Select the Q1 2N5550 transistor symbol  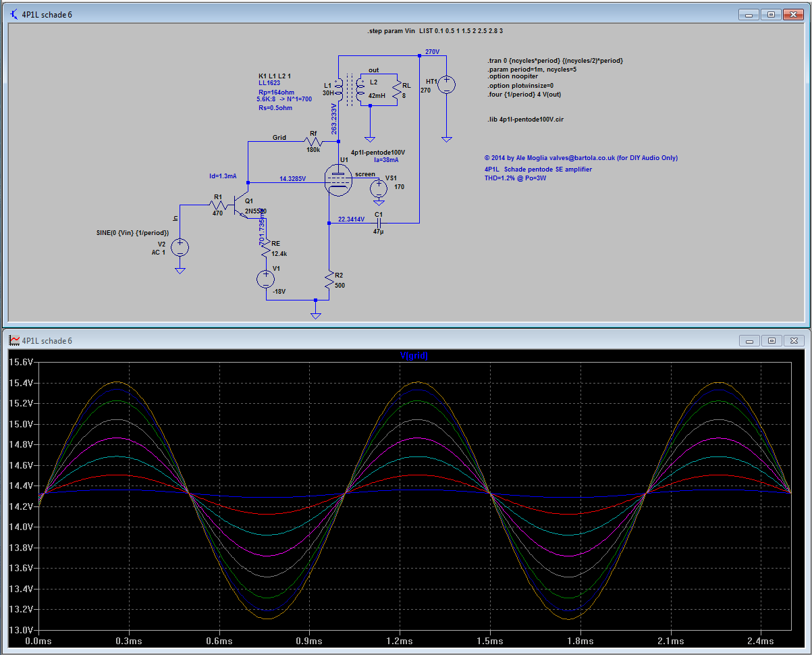click(240, 206)
